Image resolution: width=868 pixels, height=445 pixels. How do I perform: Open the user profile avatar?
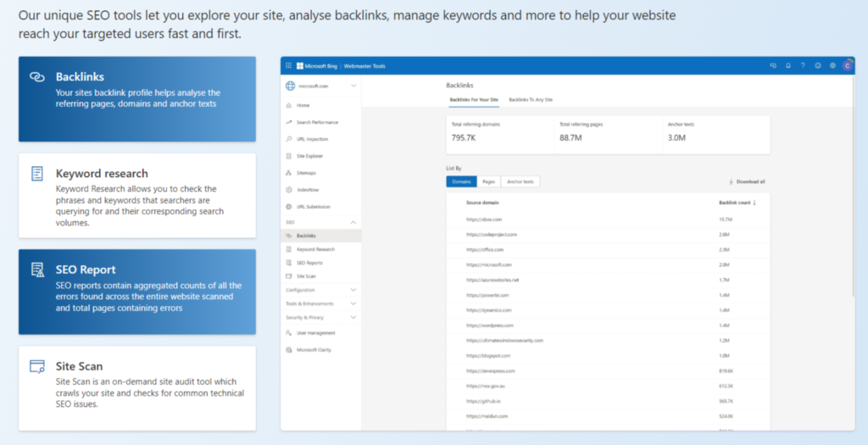846,65
